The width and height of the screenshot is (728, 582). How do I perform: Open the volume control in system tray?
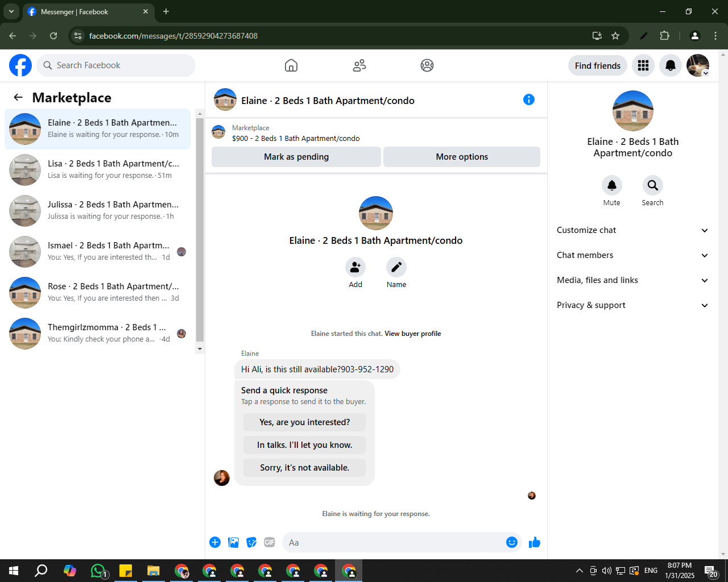point(607,571)
